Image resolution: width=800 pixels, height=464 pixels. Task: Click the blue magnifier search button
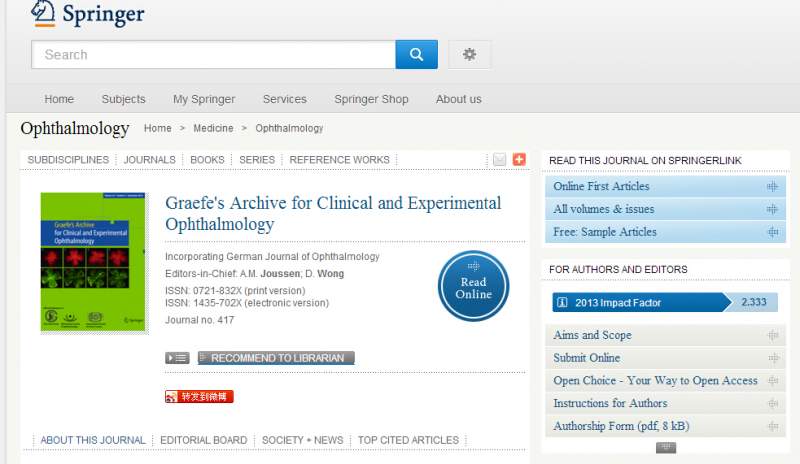pos(416,55)
